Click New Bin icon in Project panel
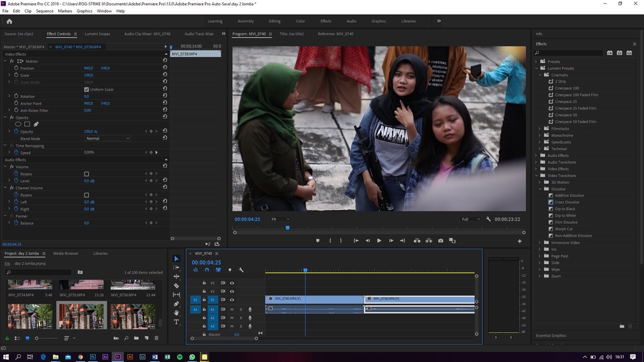This screenshot has height=362, width=644. [136, 338]
